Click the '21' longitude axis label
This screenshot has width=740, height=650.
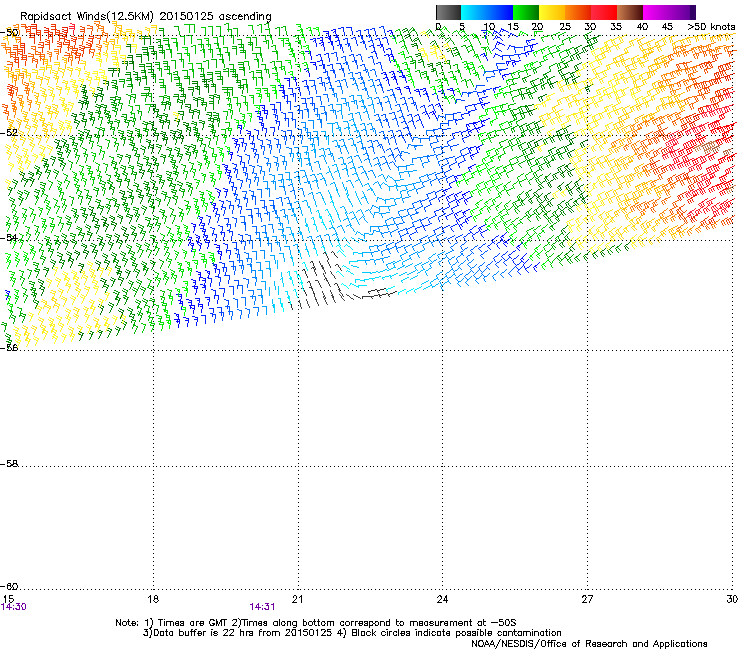297,599
